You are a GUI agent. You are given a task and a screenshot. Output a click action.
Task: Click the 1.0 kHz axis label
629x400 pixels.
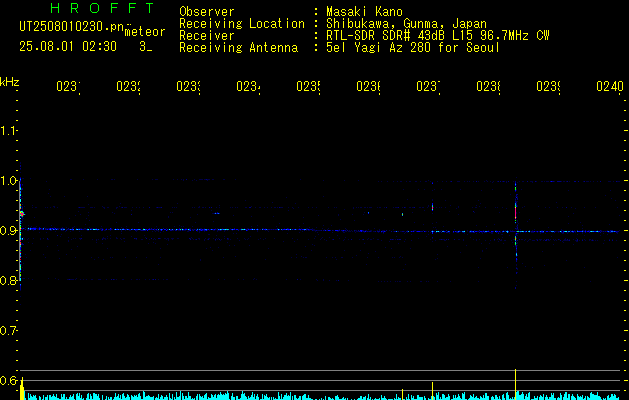point(8,181)
